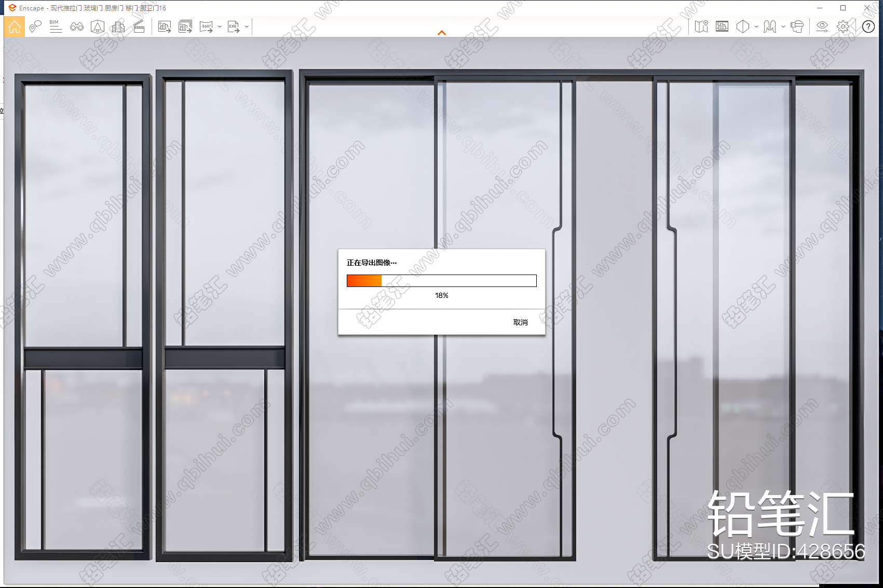Open the general settings gear icon

pyautogui.click(x=844, y=26)
